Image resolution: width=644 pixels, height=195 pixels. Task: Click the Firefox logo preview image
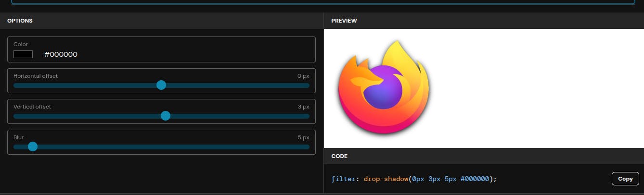click(x=384, y=87)
